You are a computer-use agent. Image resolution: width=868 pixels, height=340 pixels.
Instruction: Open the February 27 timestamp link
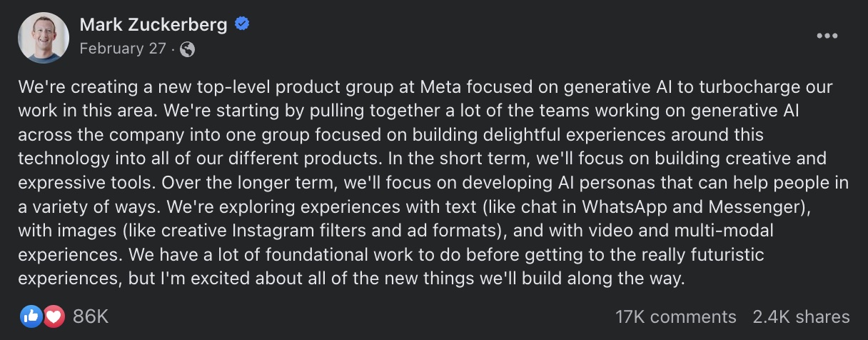click(123, 49)
